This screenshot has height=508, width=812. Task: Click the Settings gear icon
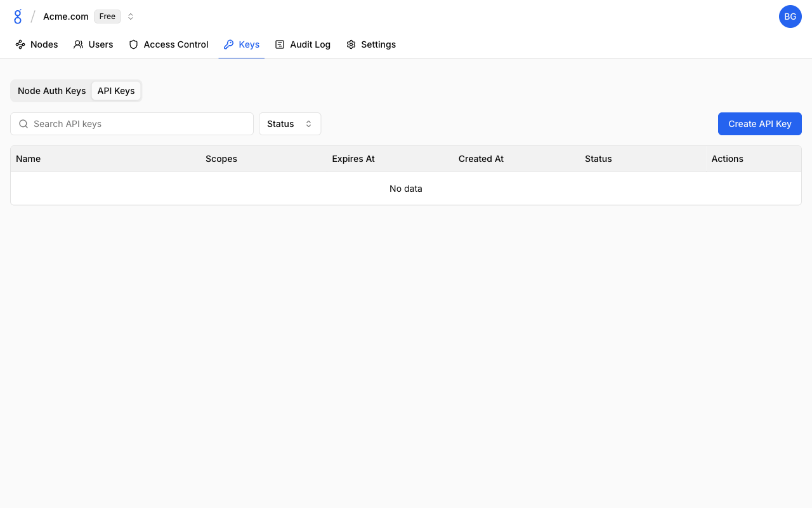coord(351,44)
